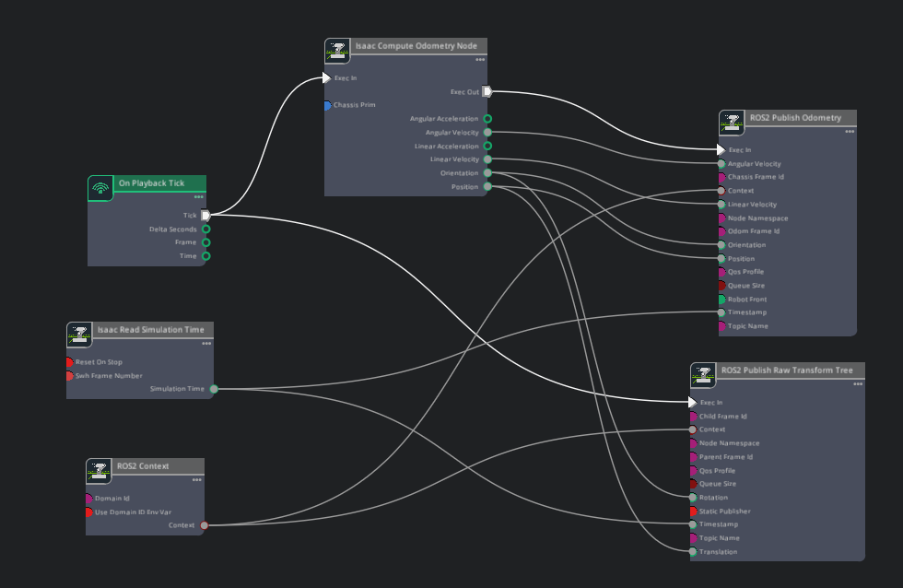This screenshot has height=588, width=903.
Task: Click Linear Velocity output port on Compute Odometry
Action: [x=487, y=159]
